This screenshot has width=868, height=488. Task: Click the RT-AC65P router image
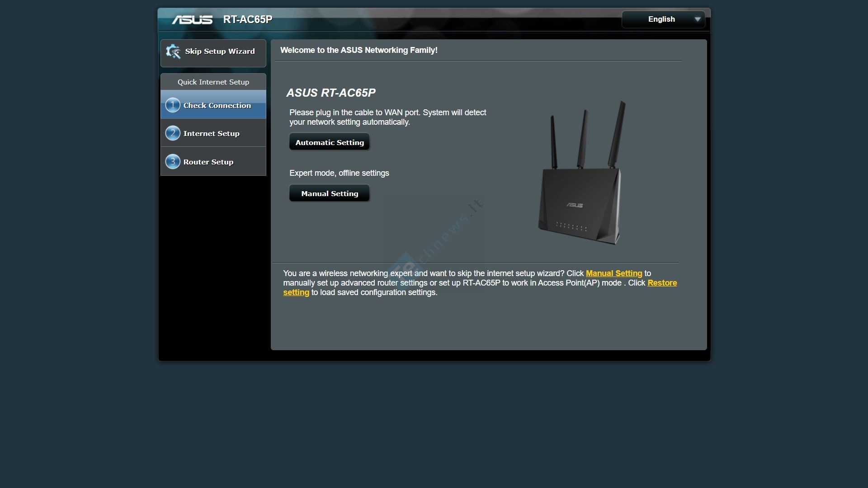click(582, 173)
